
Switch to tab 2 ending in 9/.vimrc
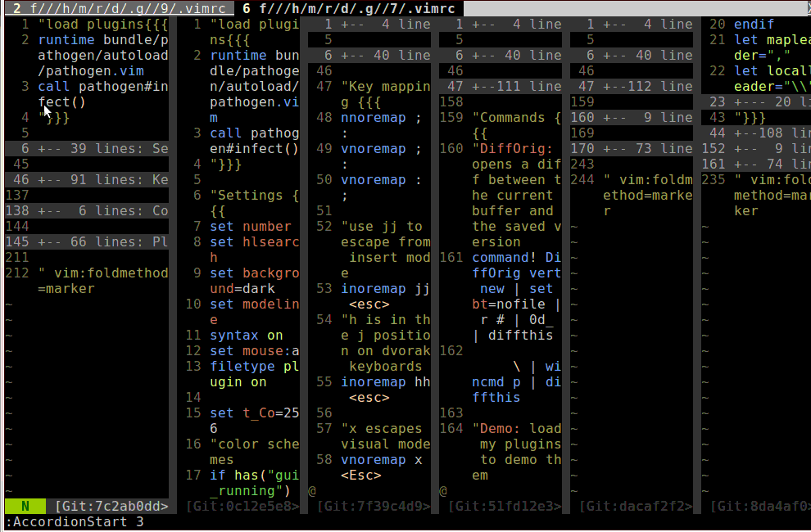pos(120,8)
